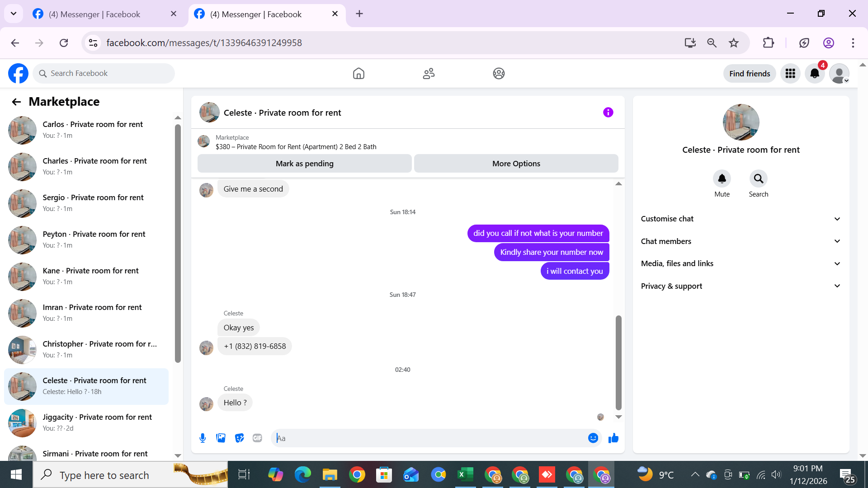The height and width of the screenshot is (488, 868).
Task: Open the GIF picker
Action: point(257,438)
